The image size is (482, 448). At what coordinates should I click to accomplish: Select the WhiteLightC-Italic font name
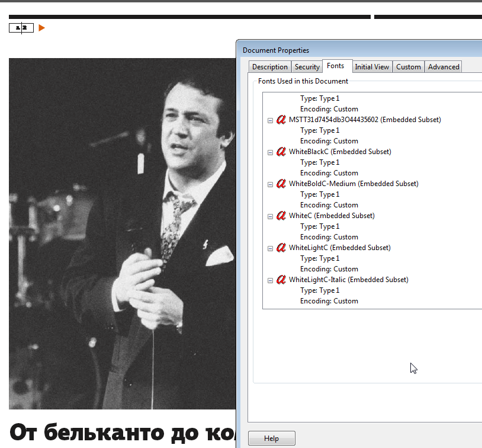click(348, 280)
